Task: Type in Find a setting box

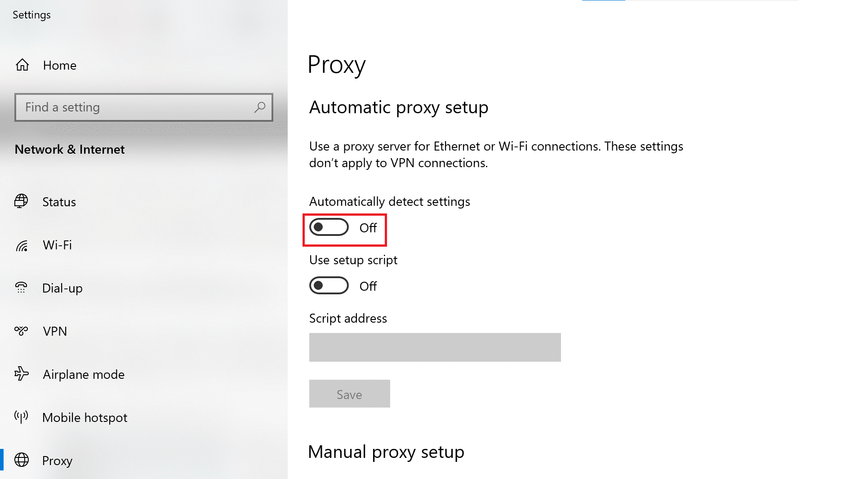Action: click(x=135, y=107)
